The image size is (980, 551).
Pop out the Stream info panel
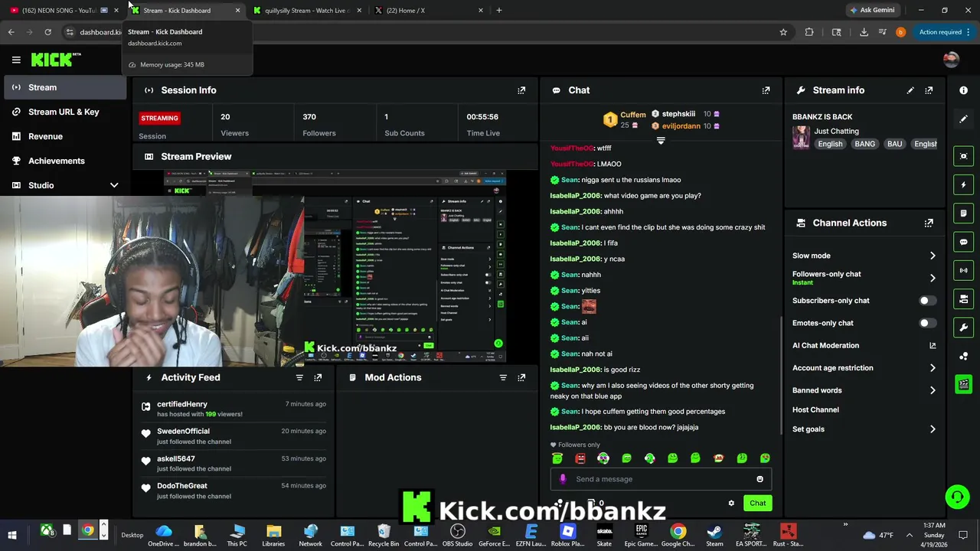(x=929, y=90)
